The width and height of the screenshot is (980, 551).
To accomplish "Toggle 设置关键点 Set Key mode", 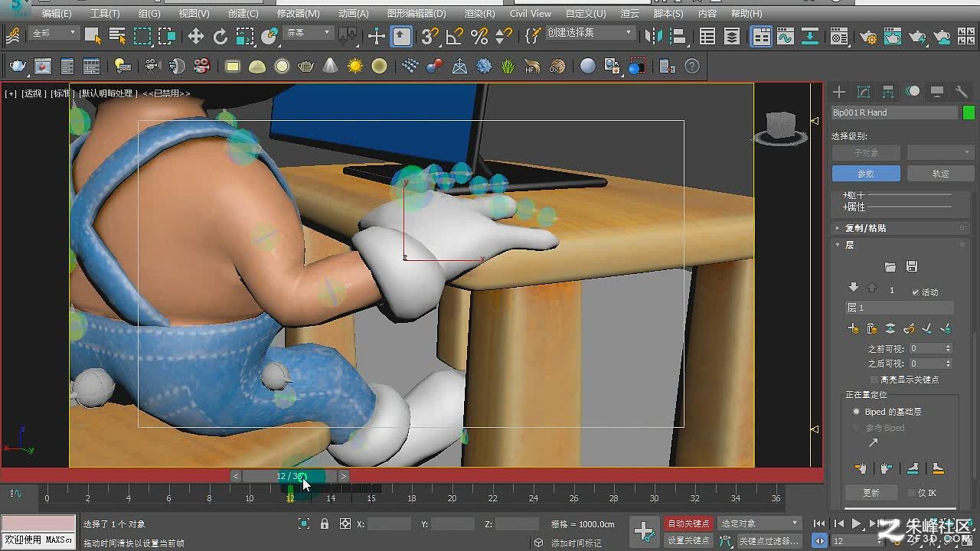I will click(x=688, y=540).
